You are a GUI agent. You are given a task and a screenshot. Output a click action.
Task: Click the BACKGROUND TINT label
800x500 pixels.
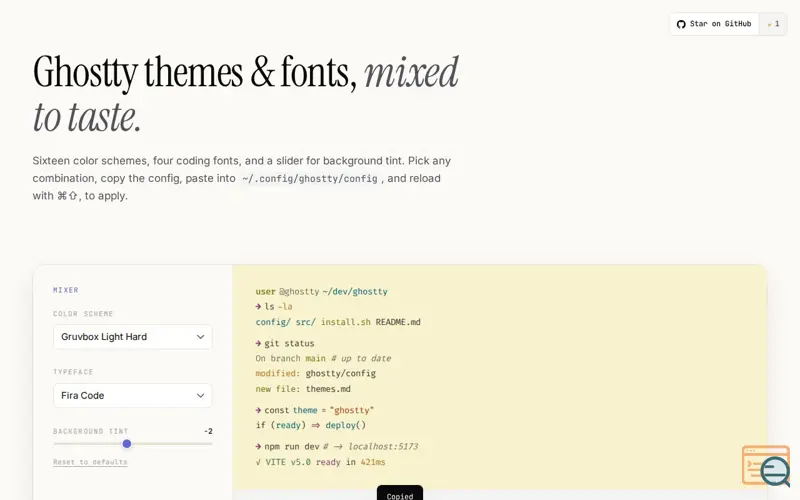click(x=91, y=431)
